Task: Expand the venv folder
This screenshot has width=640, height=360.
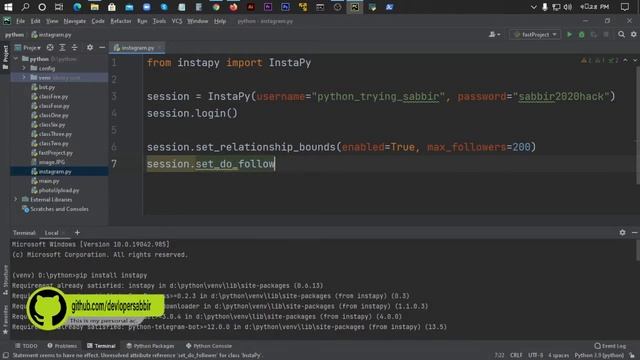Action: (24, 78)
